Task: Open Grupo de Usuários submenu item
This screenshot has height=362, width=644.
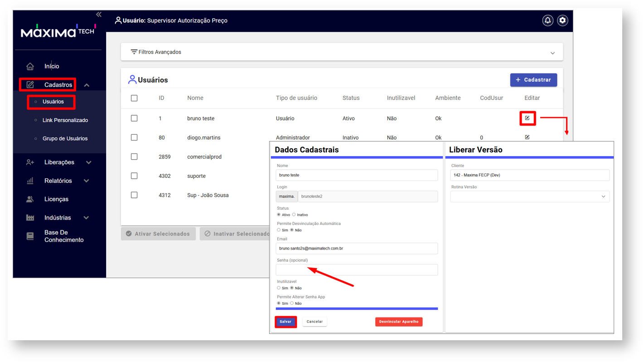Action: point(65,138)
